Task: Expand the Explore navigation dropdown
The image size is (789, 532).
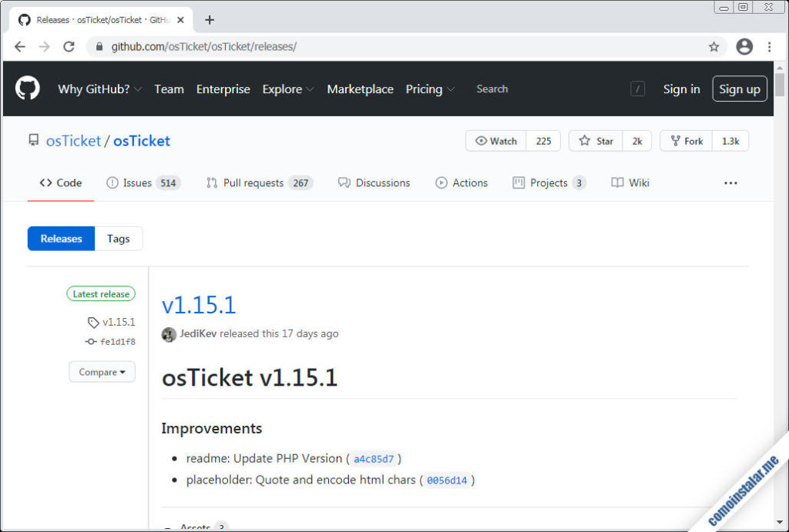Action: click(x=287, y=89)
